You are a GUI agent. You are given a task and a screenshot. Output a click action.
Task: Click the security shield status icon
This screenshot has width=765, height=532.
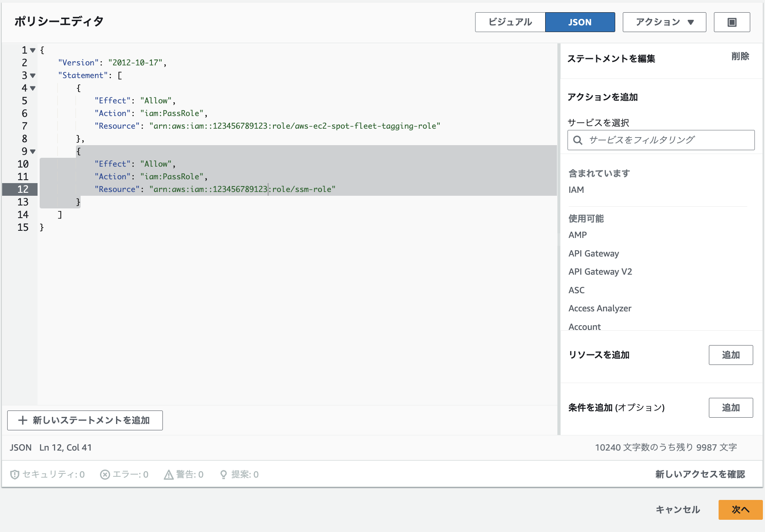point(15,475)
